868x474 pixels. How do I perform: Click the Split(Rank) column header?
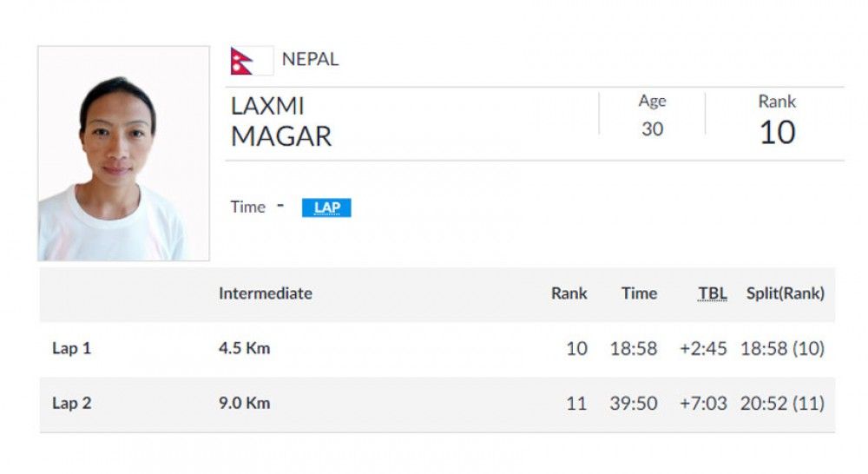tap(785, 293)
